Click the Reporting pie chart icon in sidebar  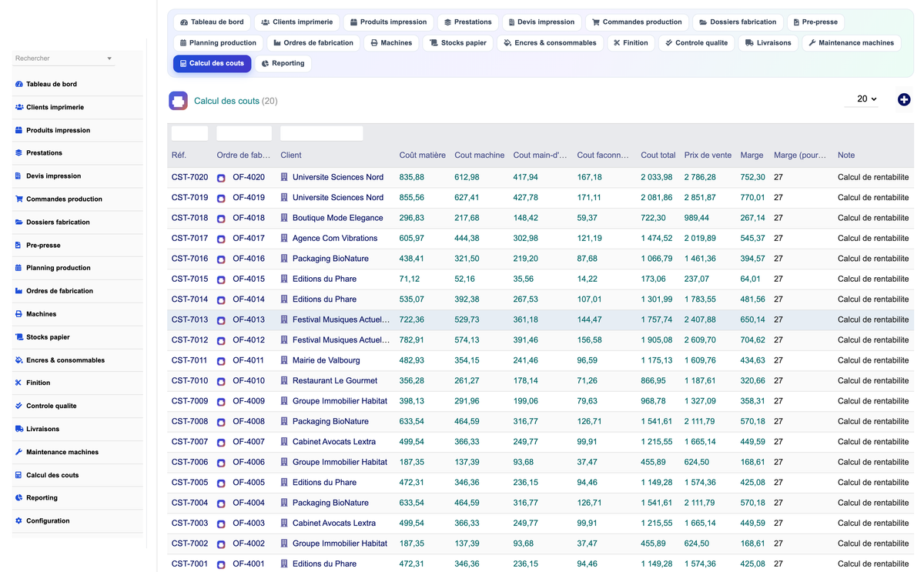click(19, 497)
